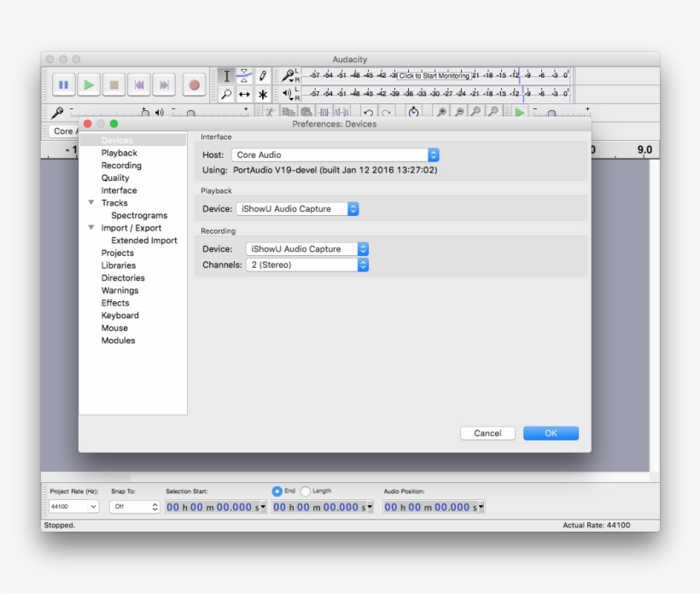Click the Sync-Lock clock icon
Screen dimensions: 700x594
click(413, 112)
